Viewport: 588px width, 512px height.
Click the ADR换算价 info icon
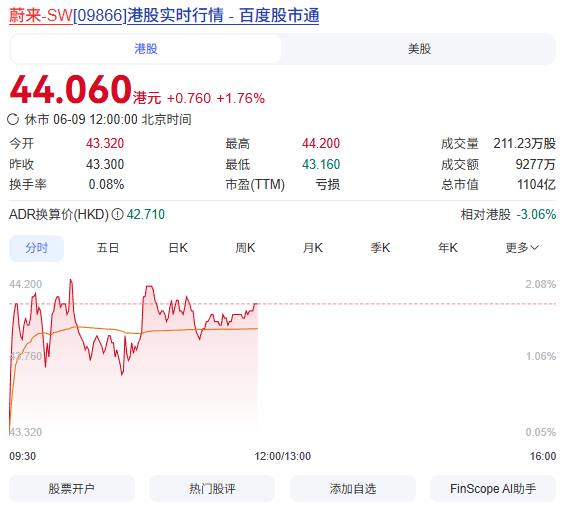coord(118,215)
